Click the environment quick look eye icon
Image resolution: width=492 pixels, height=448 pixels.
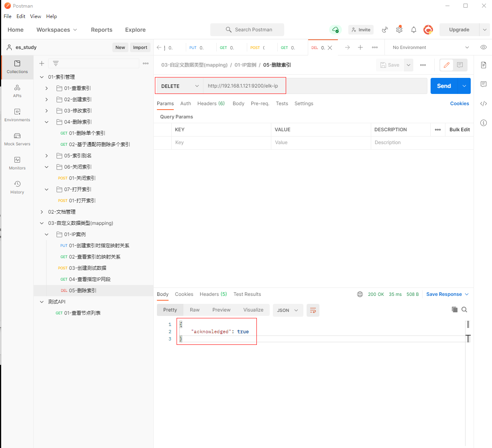(483, 47)
